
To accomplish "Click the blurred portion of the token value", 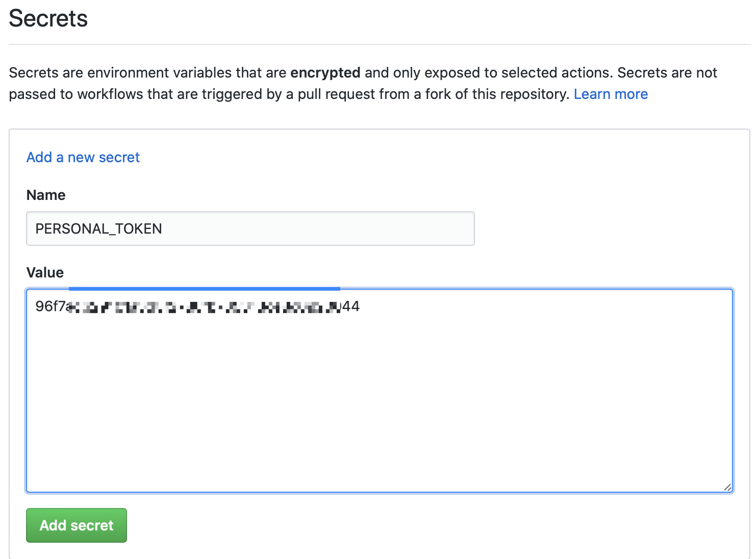I will (x=204, y=307).
